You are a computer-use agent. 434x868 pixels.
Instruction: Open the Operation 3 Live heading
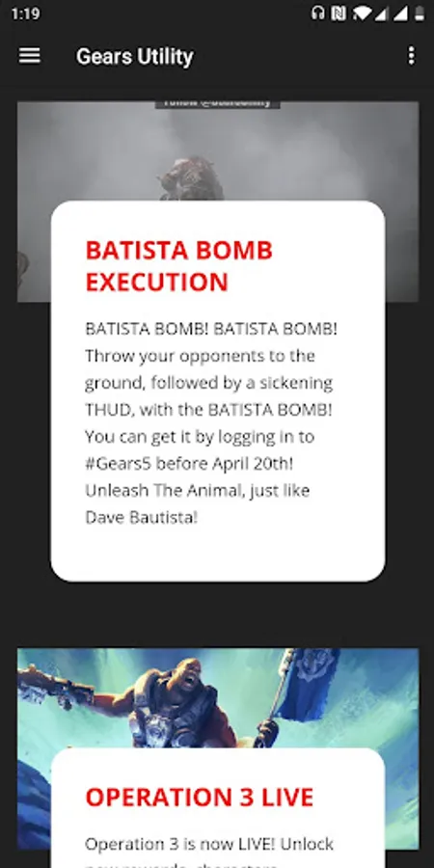coord(200,798)
